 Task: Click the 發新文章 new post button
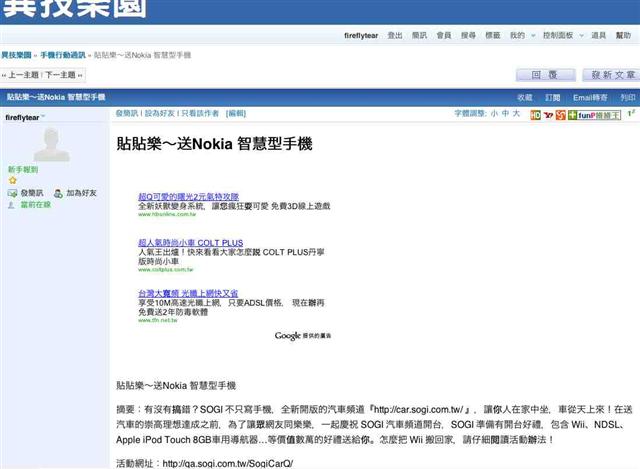(611, 75)
